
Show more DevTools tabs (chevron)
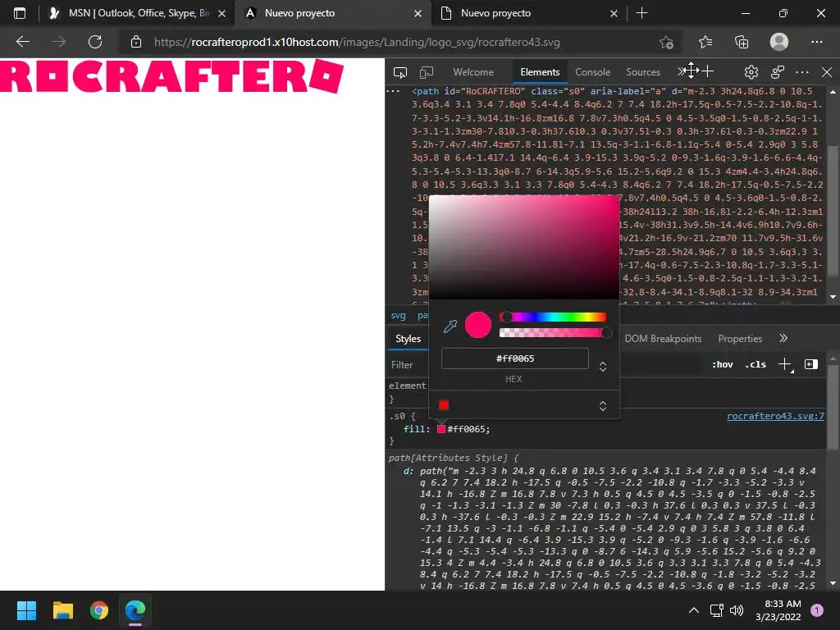coord(682,71)
